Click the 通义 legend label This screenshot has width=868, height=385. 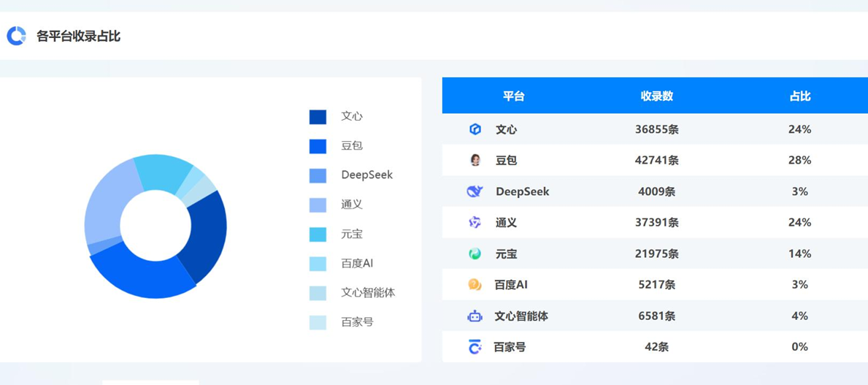click(352, 205)
